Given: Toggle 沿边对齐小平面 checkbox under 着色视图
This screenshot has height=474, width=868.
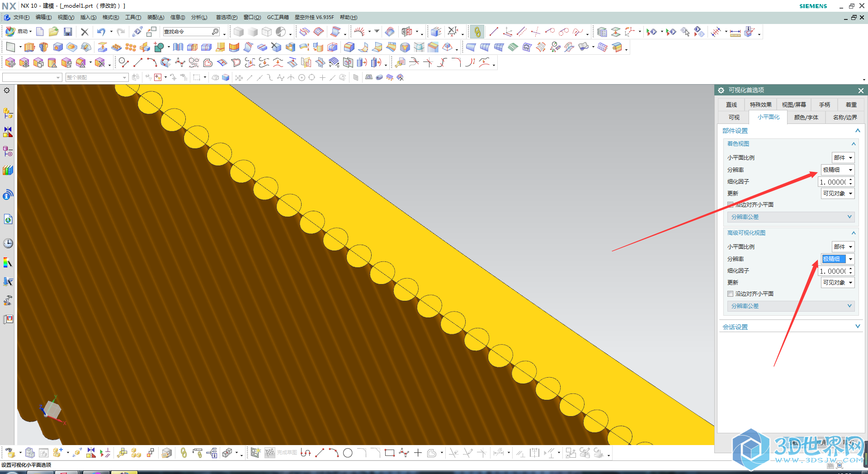Looking at the screenshot, I should (730, 205).
